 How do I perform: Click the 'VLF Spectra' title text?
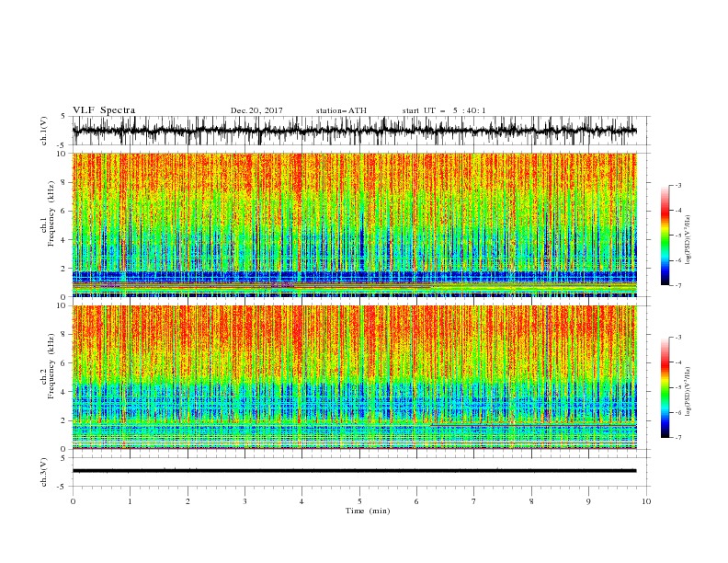[x=104, y=110]
